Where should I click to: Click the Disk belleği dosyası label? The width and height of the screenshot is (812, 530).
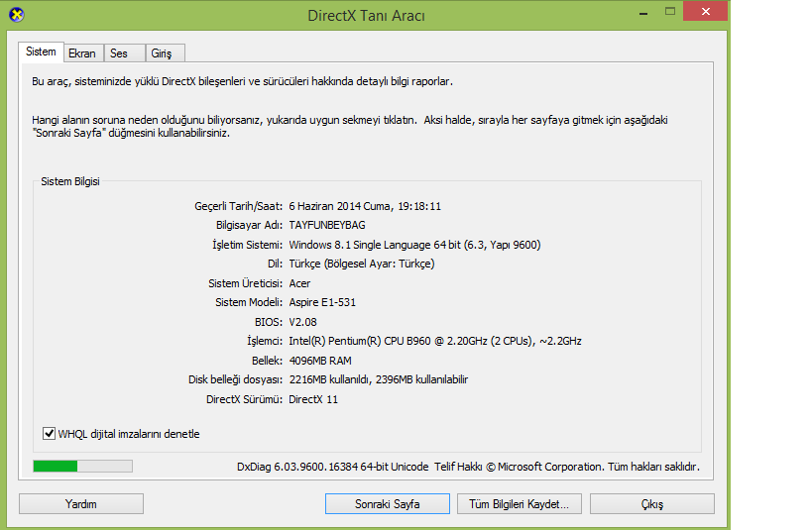pyautogui.click(x=236, y=379)
